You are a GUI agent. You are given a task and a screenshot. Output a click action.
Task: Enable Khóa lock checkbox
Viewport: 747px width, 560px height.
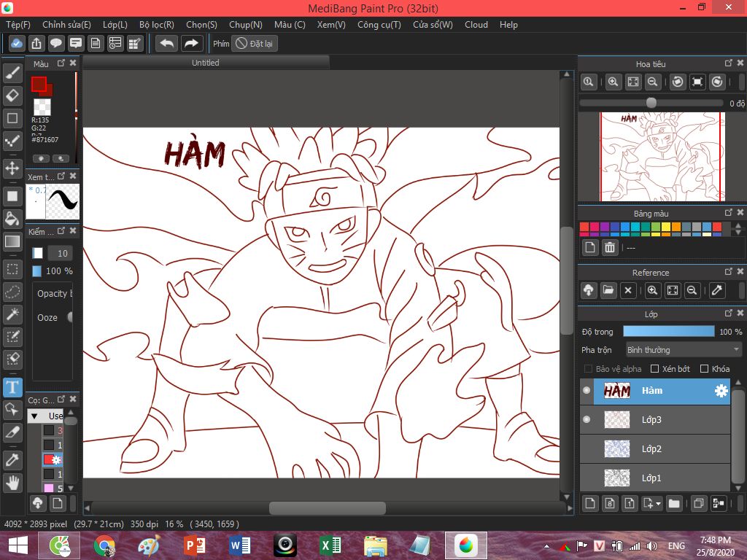704,369
